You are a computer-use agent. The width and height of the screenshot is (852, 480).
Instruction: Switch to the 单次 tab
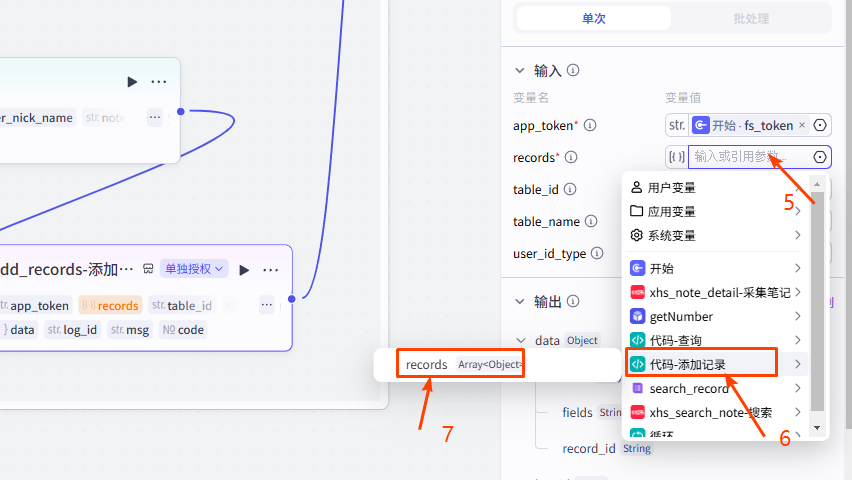[x=593, y=18]
